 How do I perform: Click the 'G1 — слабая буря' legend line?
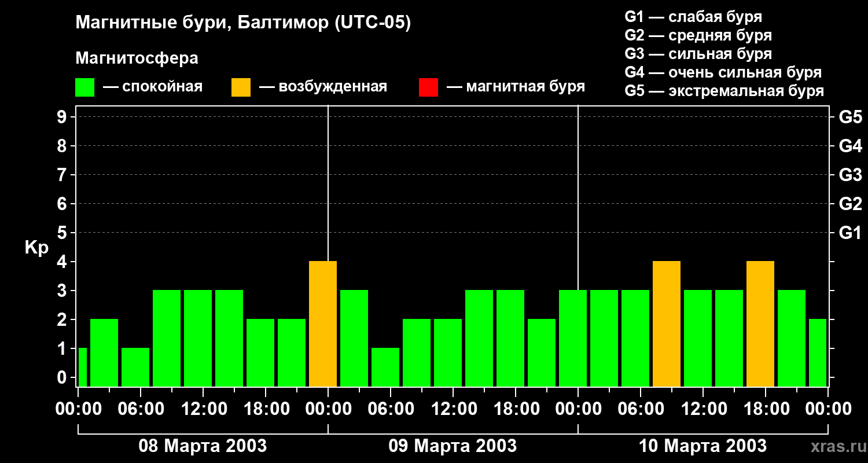point(693,17)
